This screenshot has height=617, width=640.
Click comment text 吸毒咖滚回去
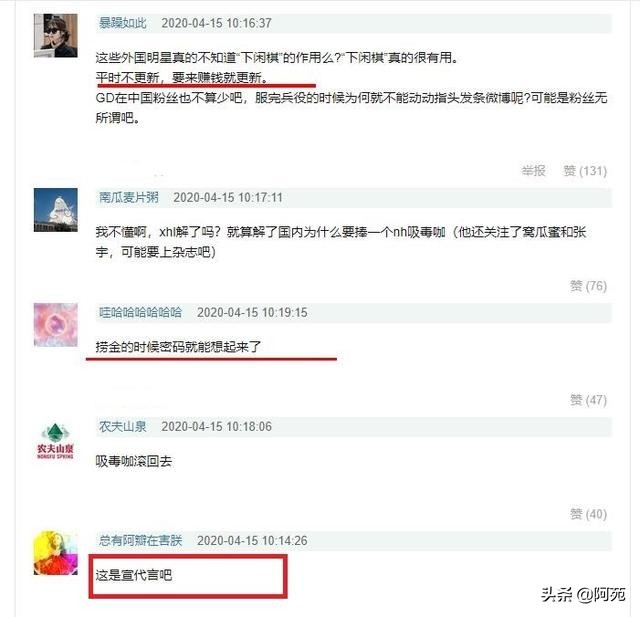pos(133,461)
